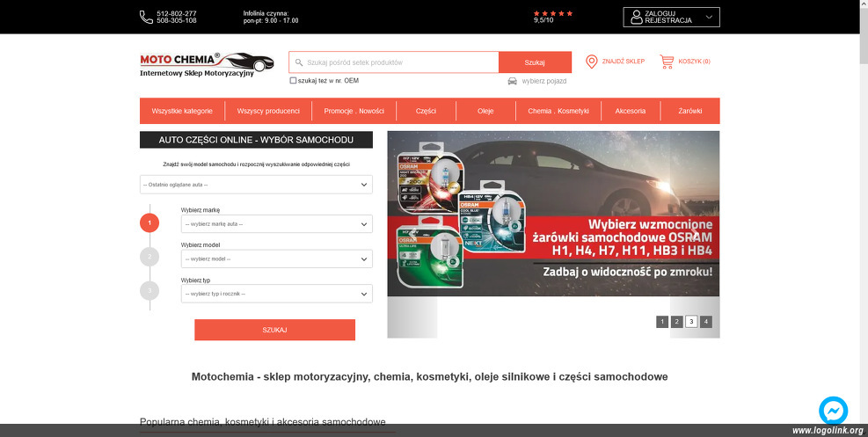Select banner slide 3 indicator
The height and width of the screenshot is (437, 868).
tap(691, 322)
